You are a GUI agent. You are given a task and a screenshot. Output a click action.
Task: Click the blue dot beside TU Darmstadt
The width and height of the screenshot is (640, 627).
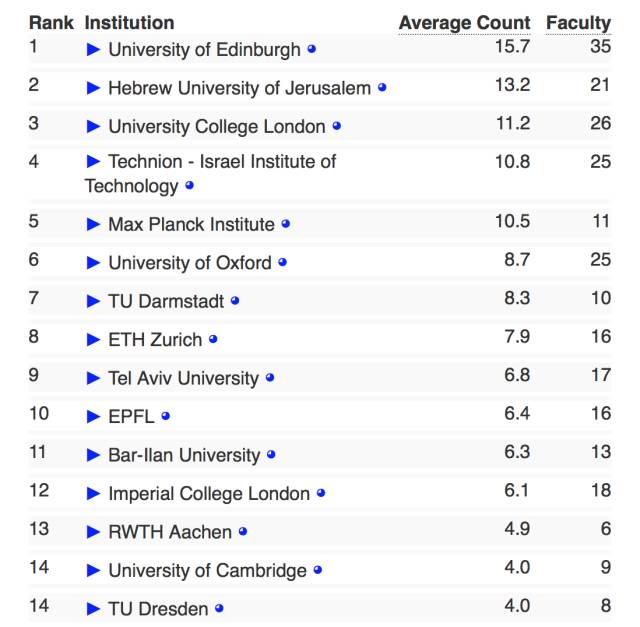235,300
